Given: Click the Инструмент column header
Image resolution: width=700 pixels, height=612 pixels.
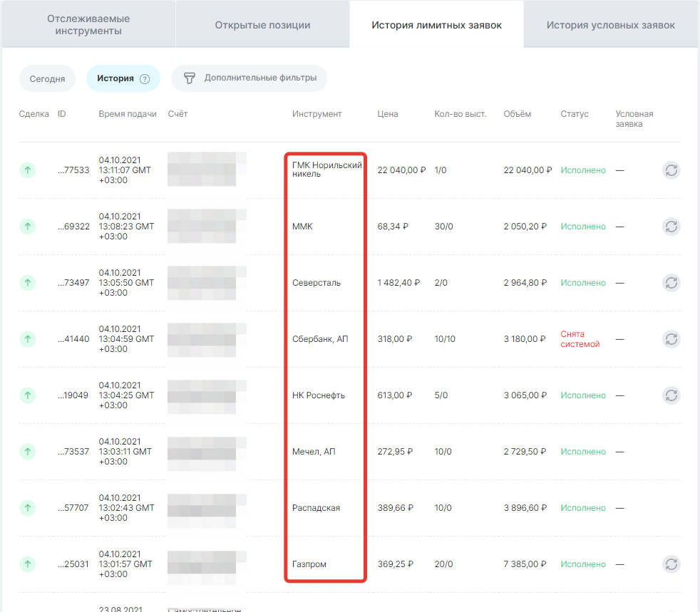Looking at the screenshot, I should [x=317, y=114].
